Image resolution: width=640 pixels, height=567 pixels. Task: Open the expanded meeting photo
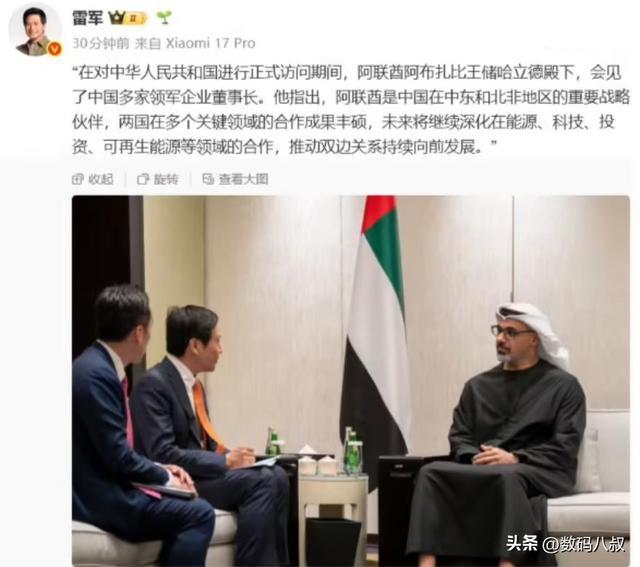(351, 380)
